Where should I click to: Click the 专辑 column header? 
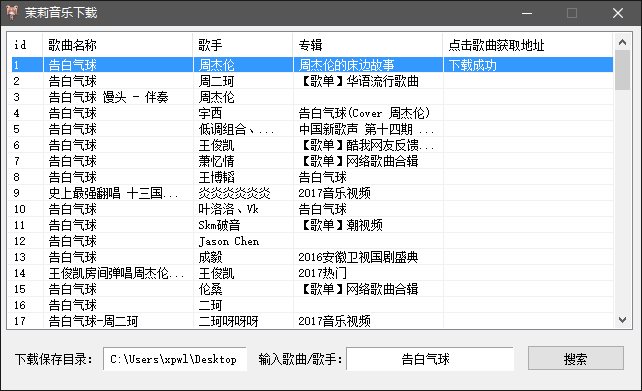310,45
